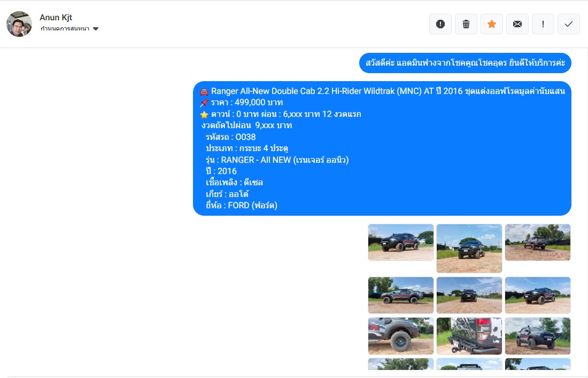
Task: Click the เกียร์ : ออโต้ line
Action: [x=227, y=194]
